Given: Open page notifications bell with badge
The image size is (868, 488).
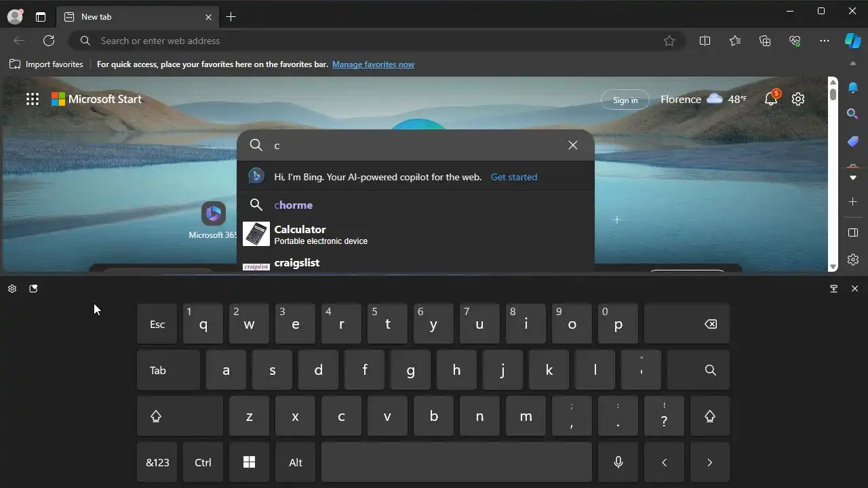Looking at the screenshot, I should [772, 99].
